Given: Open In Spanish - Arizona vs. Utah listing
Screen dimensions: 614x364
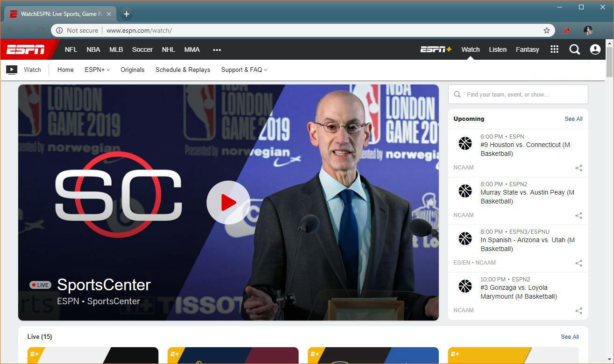Looking at the screenshot, I should pos(528,245).
